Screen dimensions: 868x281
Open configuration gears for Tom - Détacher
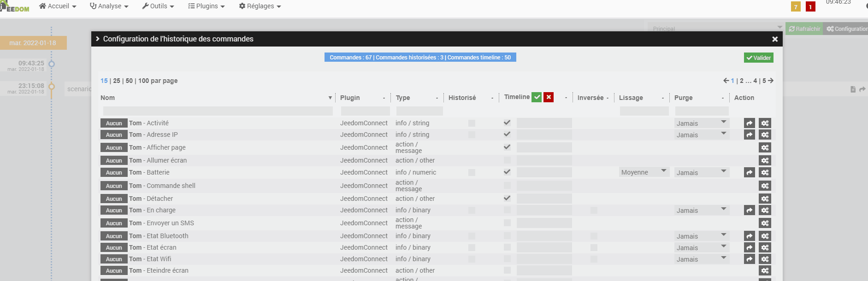coord(765,199)
